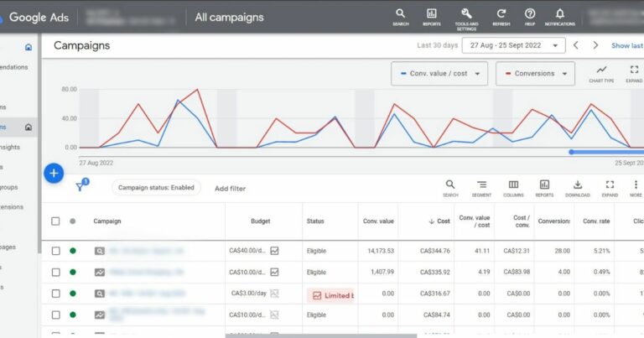This screenshot has height=338, width=644.
Task: Select checkbox for the CA$335.92 cost row
Action: click(x=55, y=272)
